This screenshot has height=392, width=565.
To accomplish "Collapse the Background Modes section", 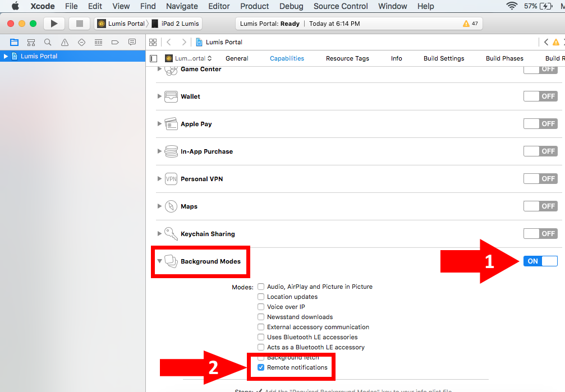I will tap(159, 261).
